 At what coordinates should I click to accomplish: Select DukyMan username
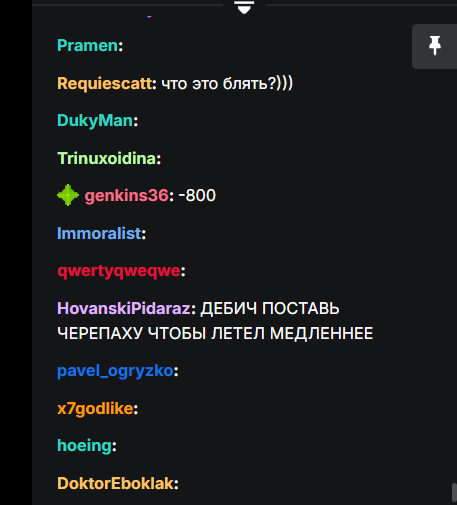tap(95, 121)
